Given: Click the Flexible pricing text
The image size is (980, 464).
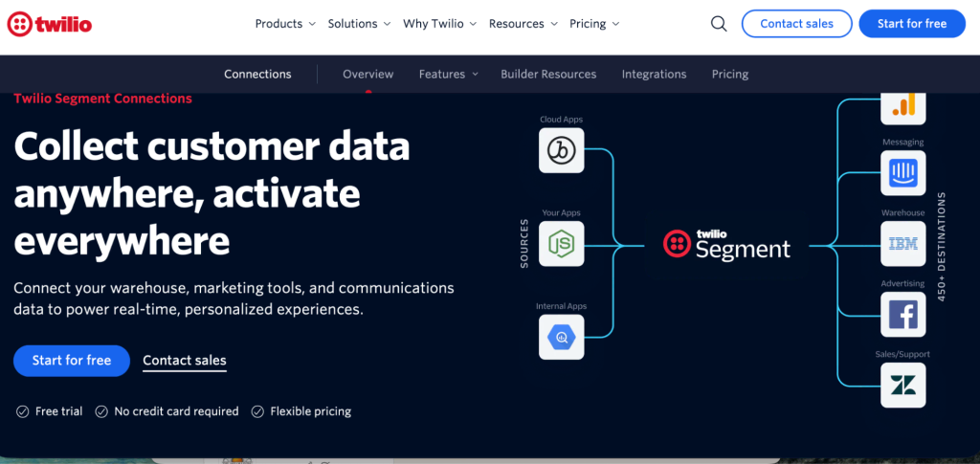Looking at the screenshot, I should click(311, 411).
